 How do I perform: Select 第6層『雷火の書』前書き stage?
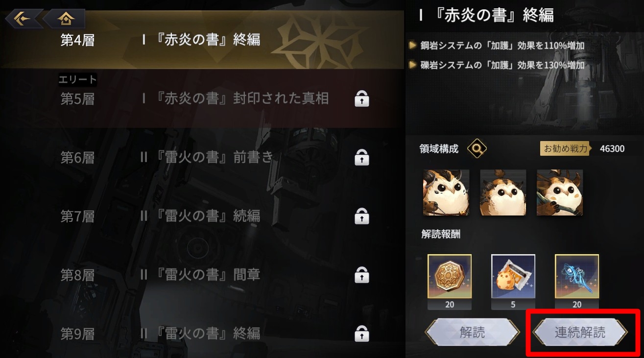pos(202,158)
